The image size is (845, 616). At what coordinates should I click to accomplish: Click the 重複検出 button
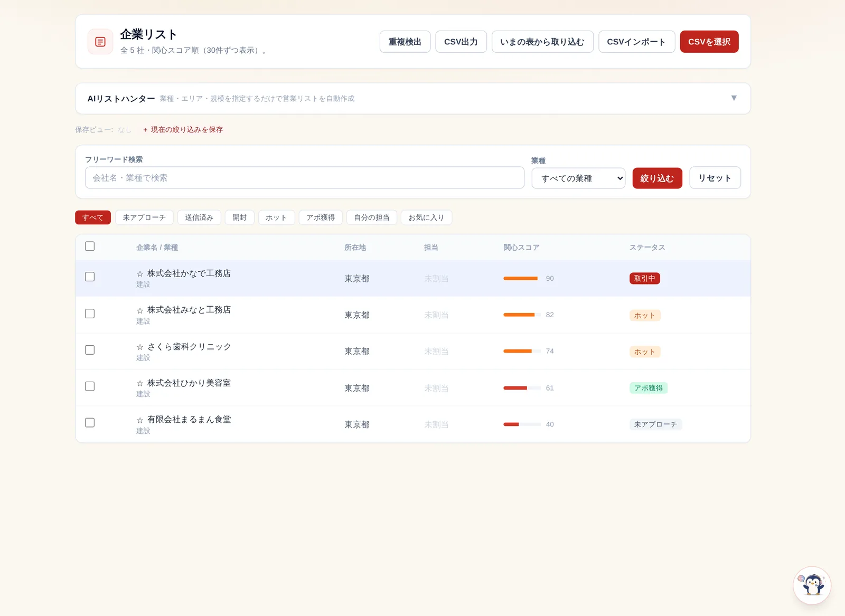(405, 42)
